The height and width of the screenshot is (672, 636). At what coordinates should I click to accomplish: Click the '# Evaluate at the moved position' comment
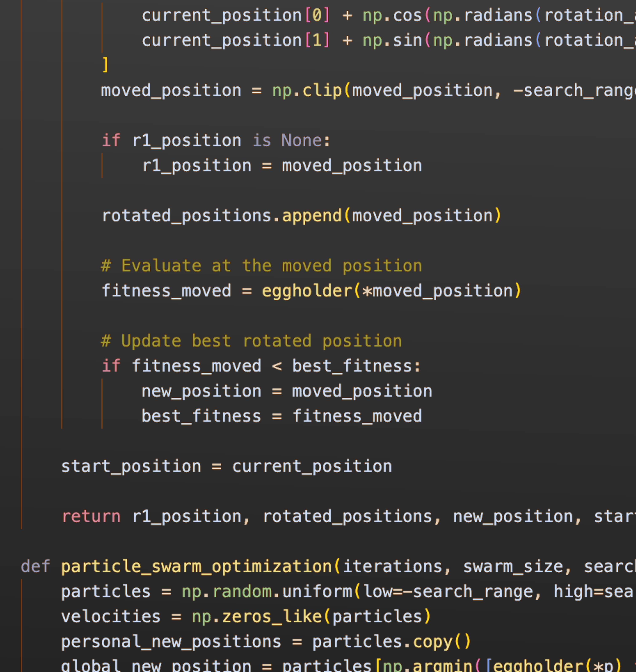pos(261,266)
